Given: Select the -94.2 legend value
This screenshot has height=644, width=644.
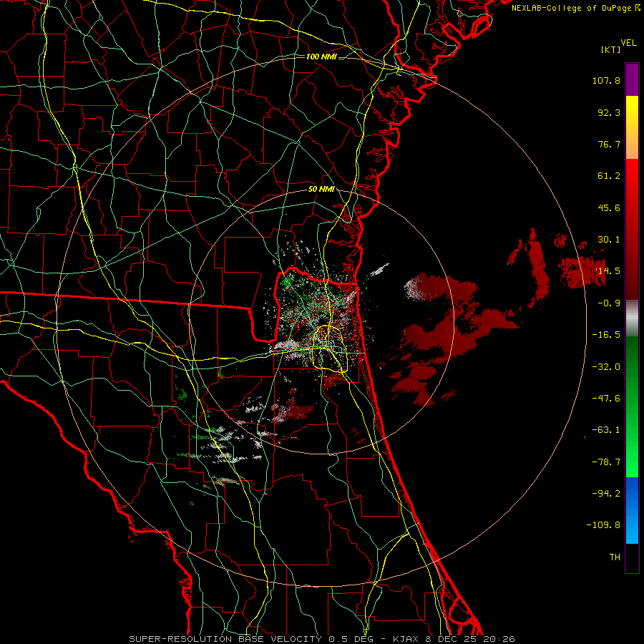Looking at the screenshot, I should (606, 494).
